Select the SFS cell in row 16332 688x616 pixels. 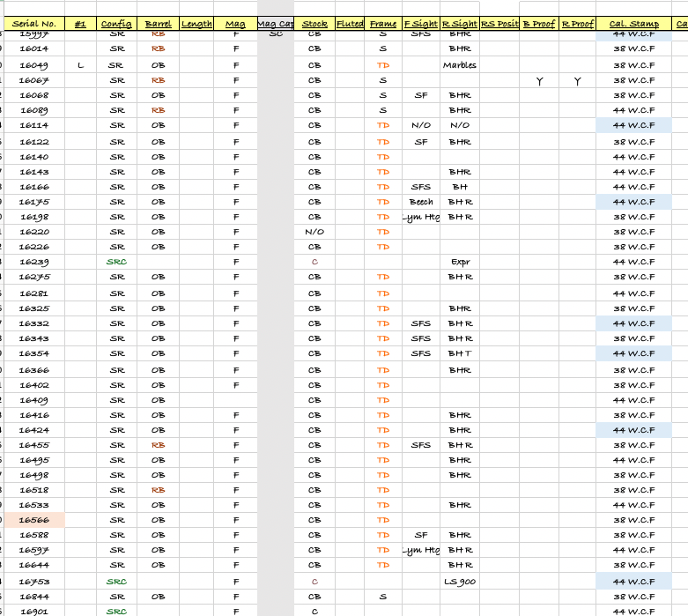[x=421, y=323]
